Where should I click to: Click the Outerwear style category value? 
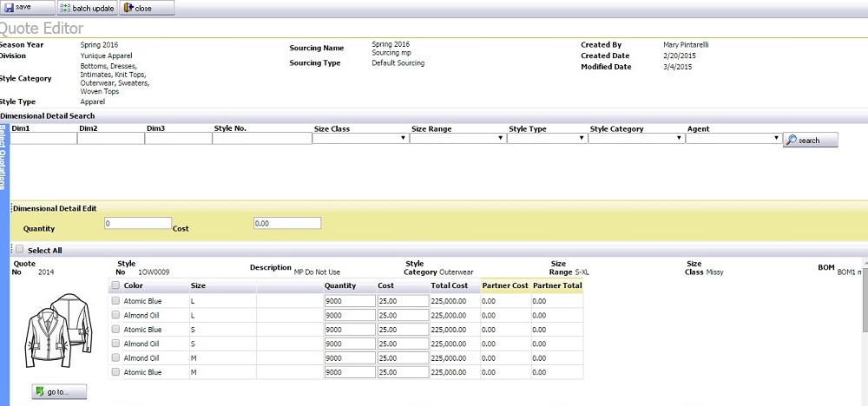pyautogui.click(x=457, y=272)
